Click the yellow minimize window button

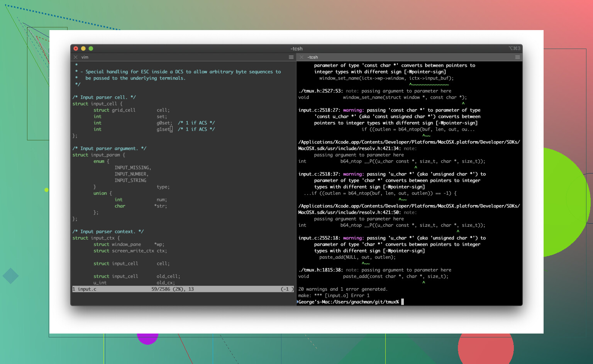pos(83,49)
